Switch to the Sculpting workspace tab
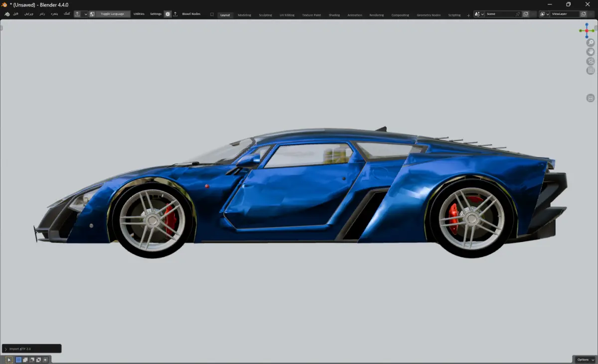Image resolution: width=598 pixels, height=364 pixels. (266, 15)
